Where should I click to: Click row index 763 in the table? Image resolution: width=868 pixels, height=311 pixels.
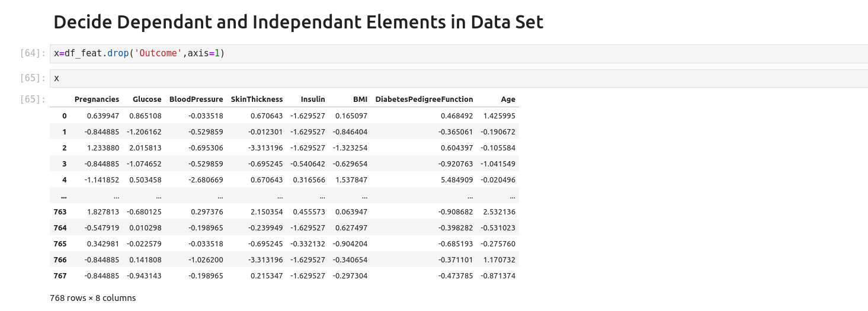click(60, 211)
